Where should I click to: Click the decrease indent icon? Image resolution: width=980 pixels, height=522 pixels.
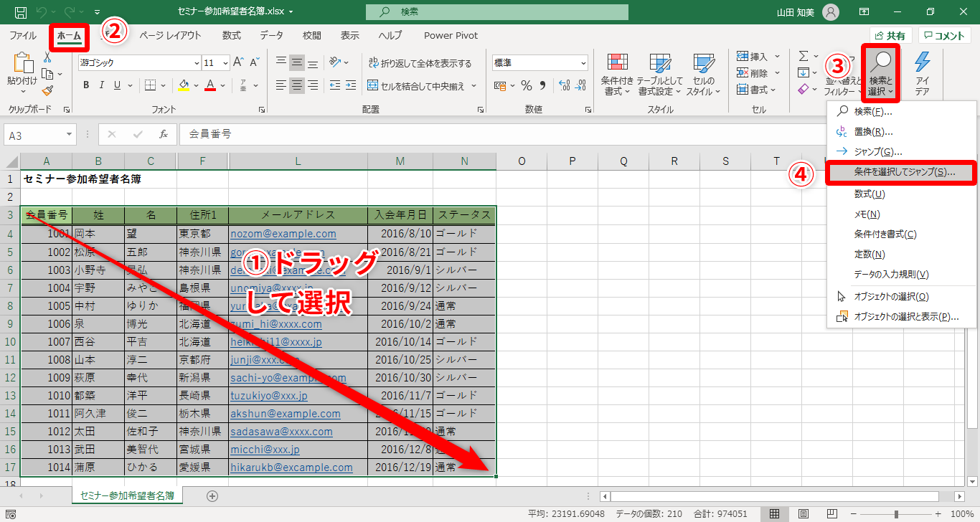334,85
